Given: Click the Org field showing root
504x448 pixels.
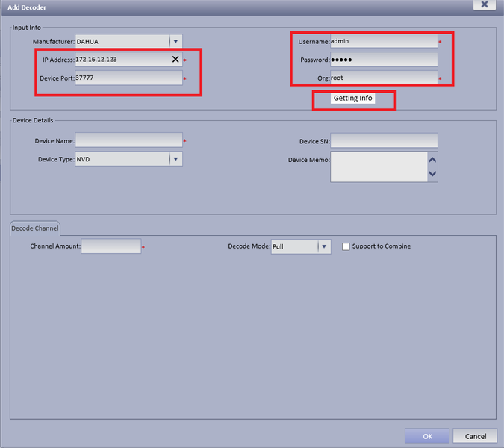Looking at the screenshot, I should (384, 78).
